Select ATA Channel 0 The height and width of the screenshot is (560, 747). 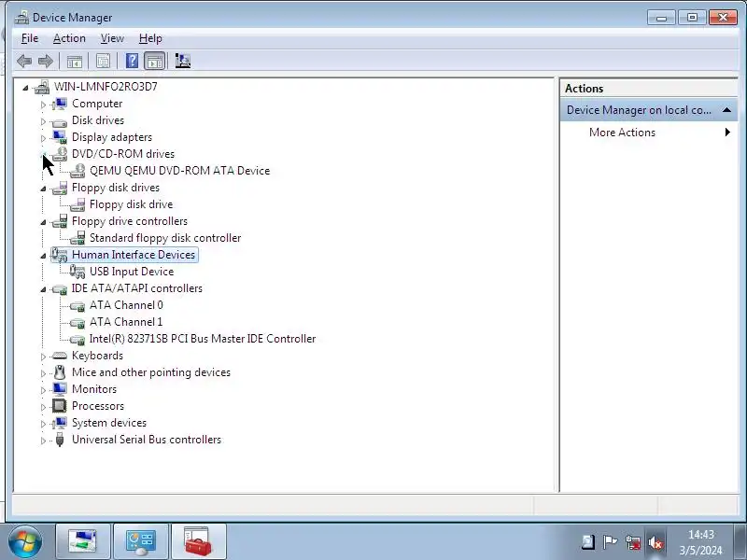[126, 305]
